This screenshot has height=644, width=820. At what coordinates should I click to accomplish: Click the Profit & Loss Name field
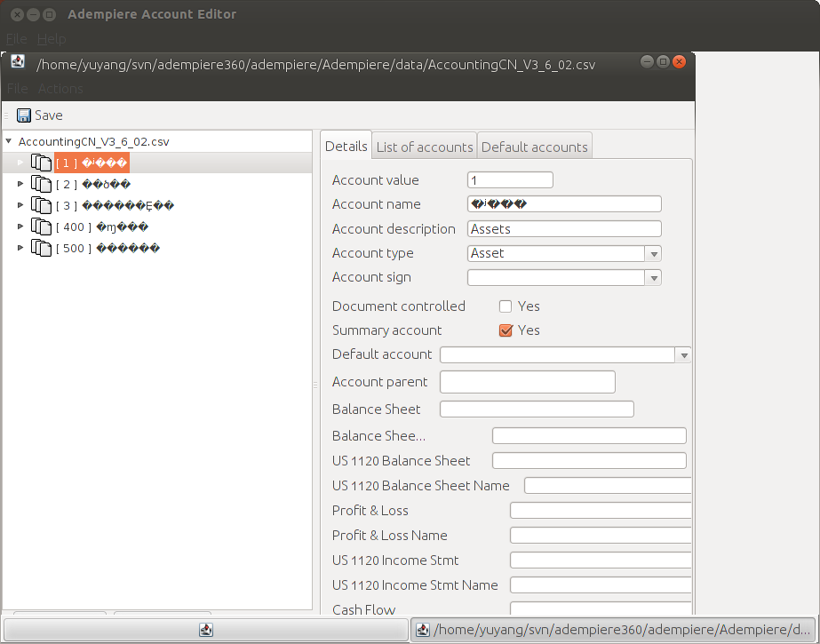(601, 536)
